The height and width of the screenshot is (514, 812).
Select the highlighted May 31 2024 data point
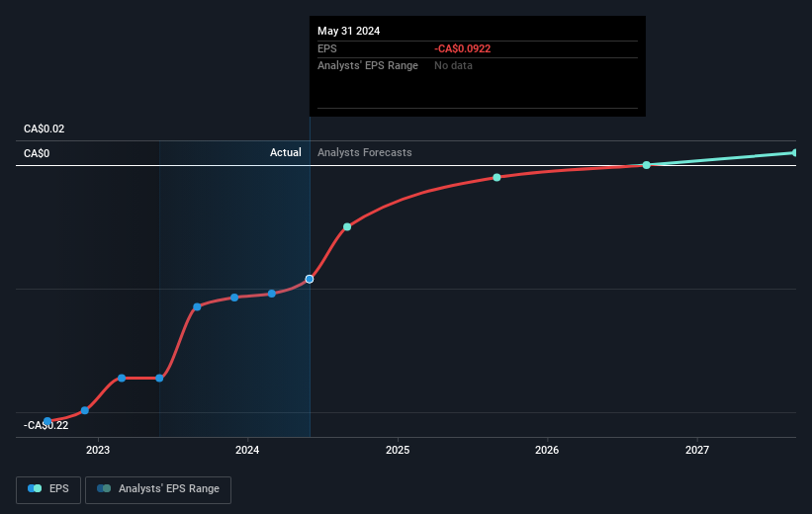coord(310,279)
